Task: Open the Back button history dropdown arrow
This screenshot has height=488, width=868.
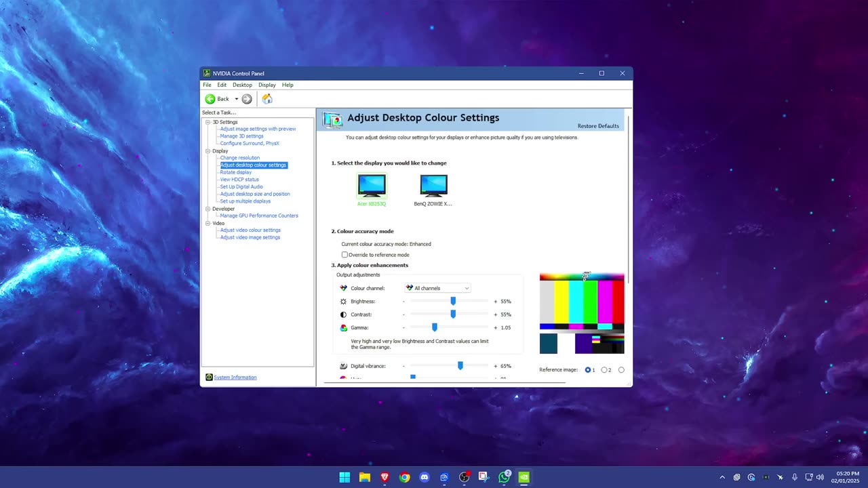Action: click(x=237, y=99)
